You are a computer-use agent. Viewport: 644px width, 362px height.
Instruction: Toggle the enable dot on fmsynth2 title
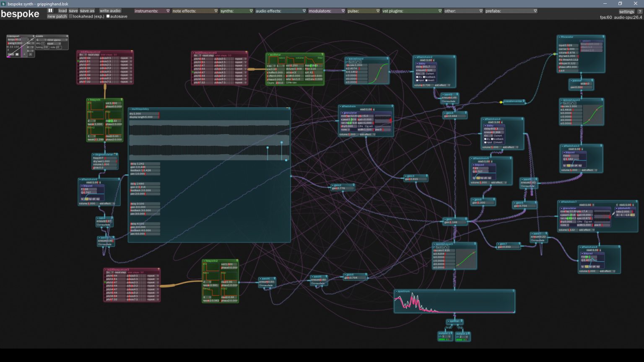(x=204, y=261)
